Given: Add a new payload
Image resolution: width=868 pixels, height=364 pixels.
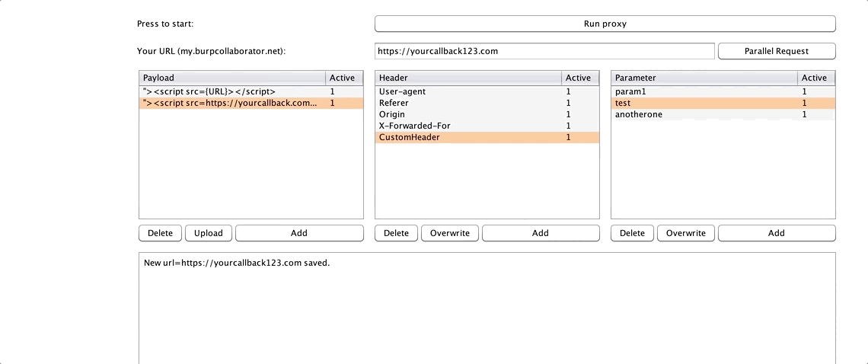Looking at the screenshot, I should point(299,233).
